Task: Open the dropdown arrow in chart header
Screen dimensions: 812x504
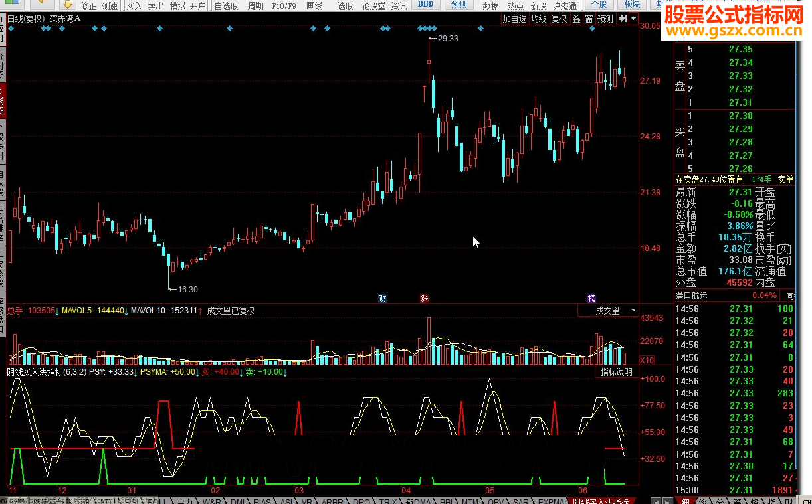Action: click(633, 19)
